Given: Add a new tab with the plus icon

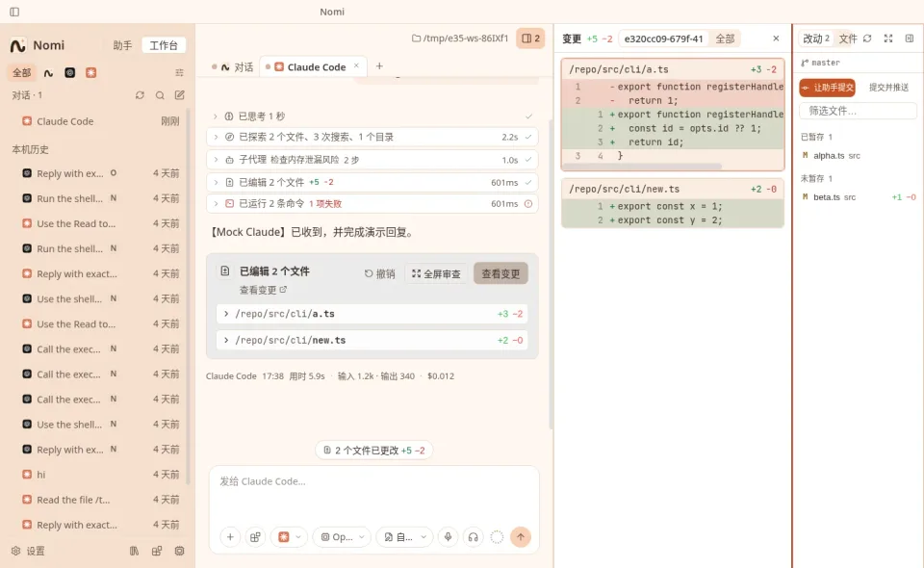Looking at the screenshot, I should 379,66.
